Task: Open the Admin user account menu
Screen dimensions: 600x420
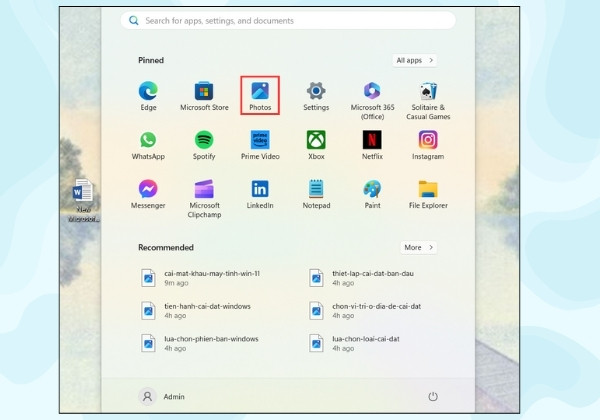Action: [x=161, y=396]
